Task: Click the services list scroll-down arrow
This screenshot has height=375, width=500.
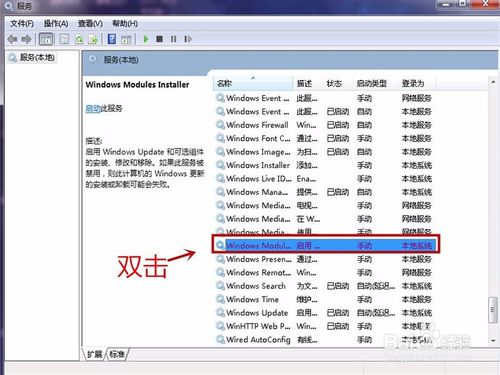Action: tap(493, 341)
